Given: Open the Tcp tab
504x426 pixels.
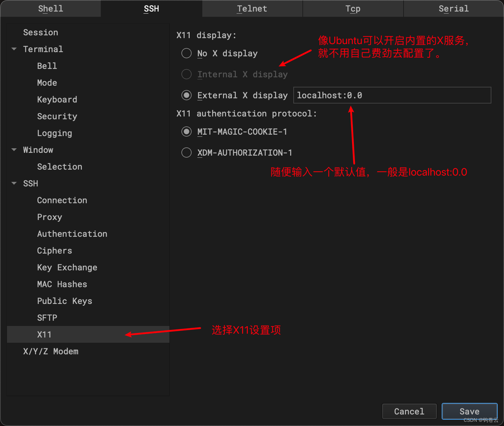Looking at the screenshot, I should [x=352, y=9].
